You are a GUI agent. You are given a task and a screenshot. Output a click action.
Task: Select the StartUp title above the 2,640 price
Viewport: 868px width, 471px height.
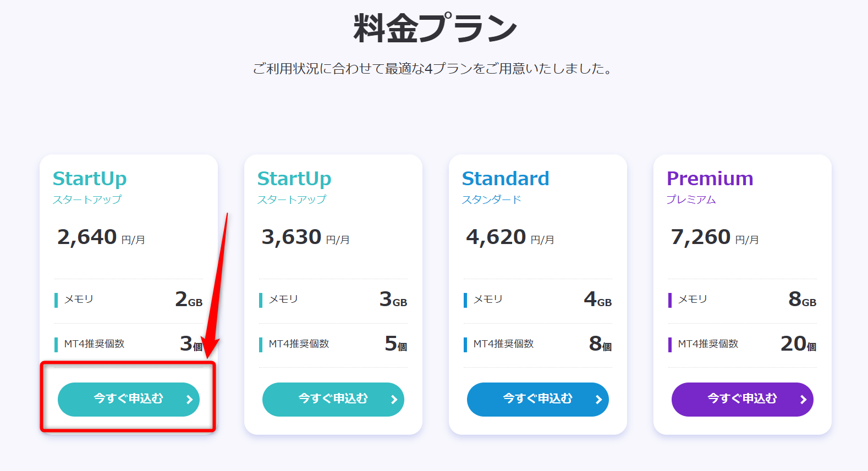pos(90,179)
